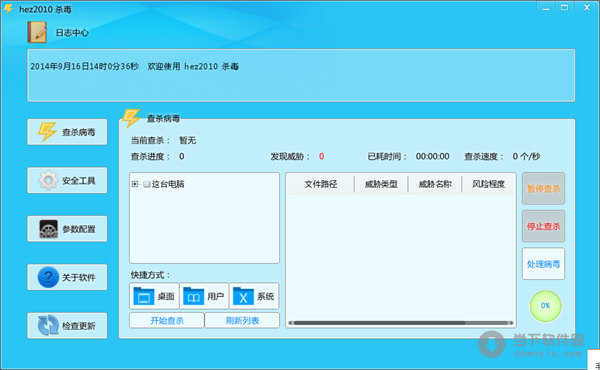
Task: Click the red 停止查杀 button
Action: [x=543, y=226]
